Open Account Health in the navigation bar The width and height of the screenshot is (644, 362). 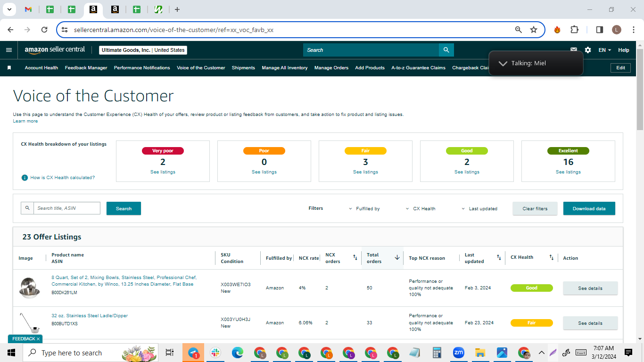(41, 68)
